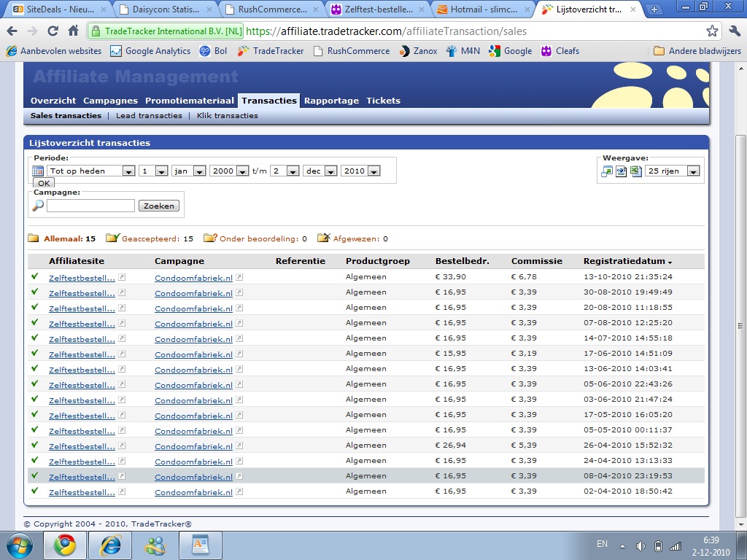Image resolution: width=747 pixels, height=560 pixels.
Task: Click the second Weergave view icon
Action: click(622, 171)
